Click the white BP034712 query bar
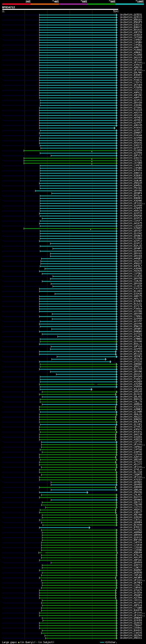Image resolution: width=146 pixels, height=644 pixels. [x=60, y=9]
